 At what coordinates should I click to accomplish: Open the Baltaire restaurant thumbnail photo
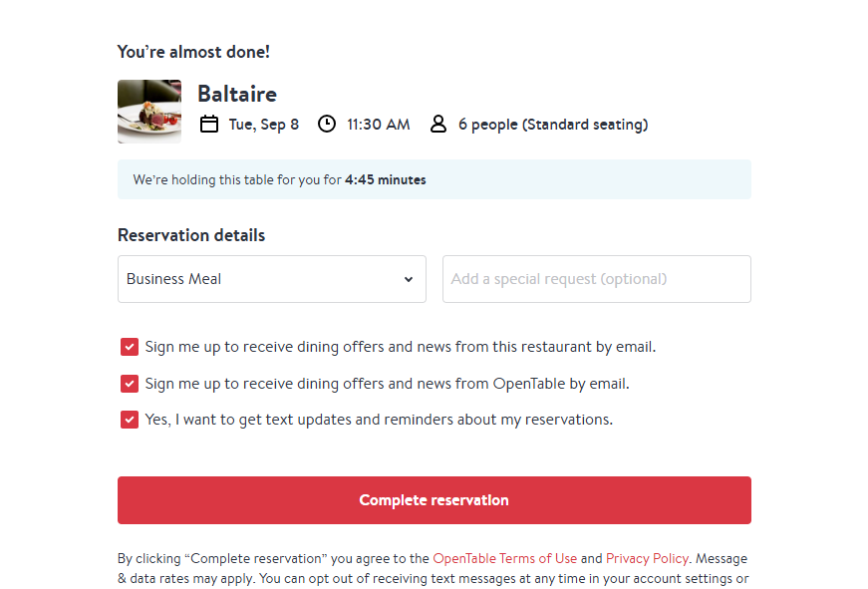click(x=149, y=112)
